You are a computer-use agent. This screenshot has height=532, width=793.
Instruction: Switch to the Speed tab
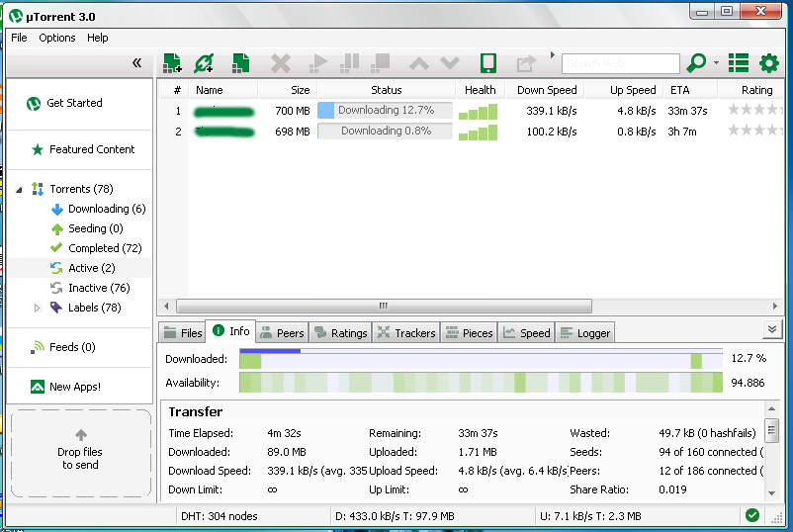pos(526,333)
